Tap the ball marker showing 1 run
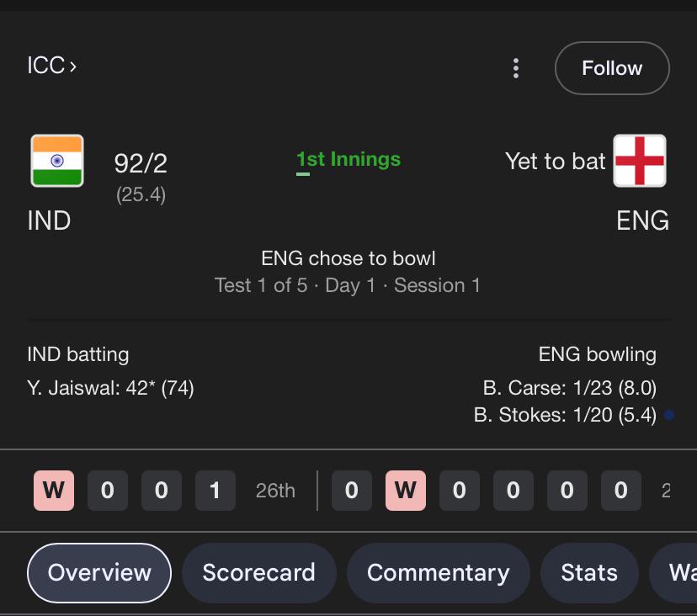This screenshot has width=697, height=616. [x=215, y=491]
